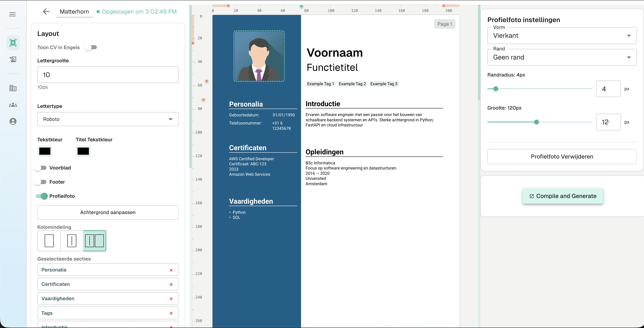Expand the Vorm Vierkant dropdown
644x328 pixels.
(562, 36)
